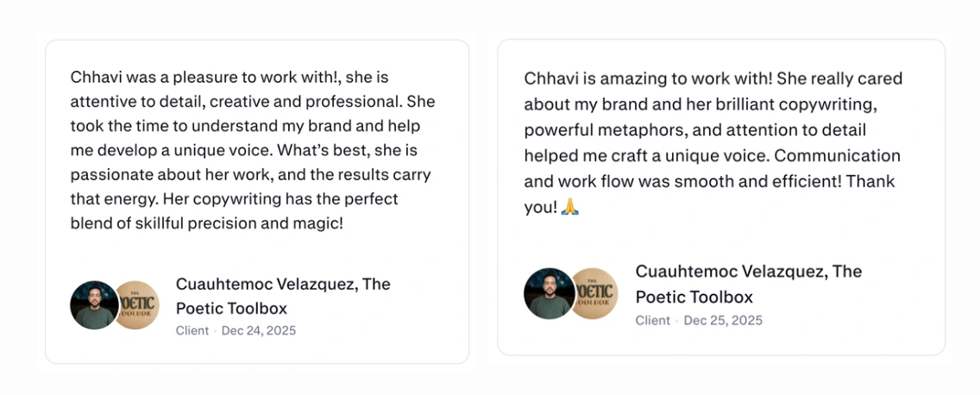
Task: Click the praying hands emoji after 'Thank you!'
Action: [x=569, y=208]
